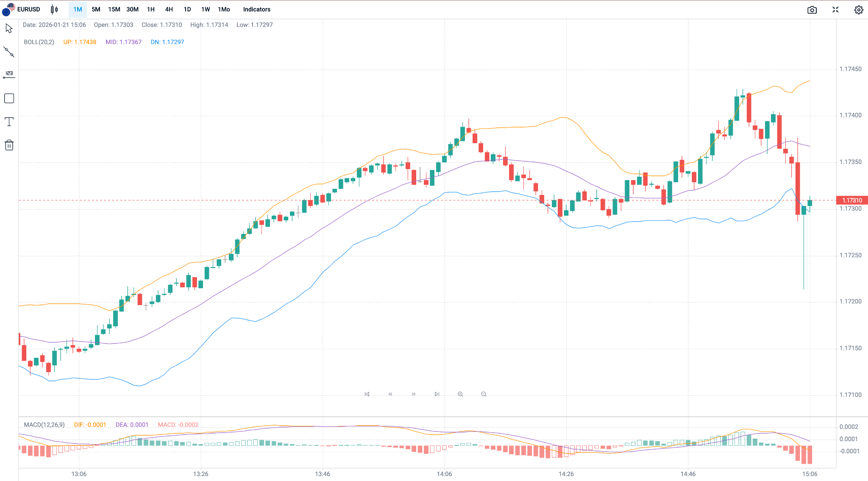Step chart forward with double-right arrows
Image resolution: width=868 pixels, height=481 pixels.
coord(414,394)
